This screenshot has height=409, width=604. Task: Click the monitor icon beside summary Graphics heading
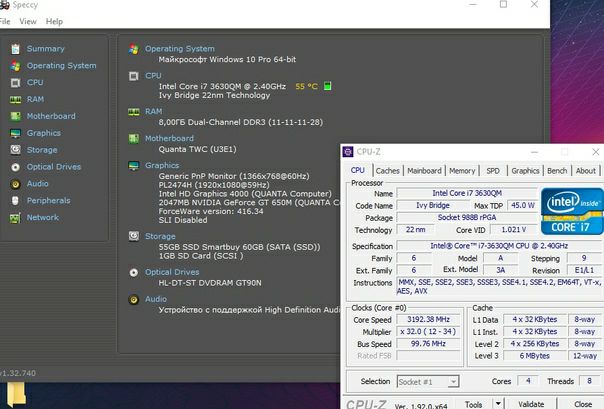(x=134, y=166)
